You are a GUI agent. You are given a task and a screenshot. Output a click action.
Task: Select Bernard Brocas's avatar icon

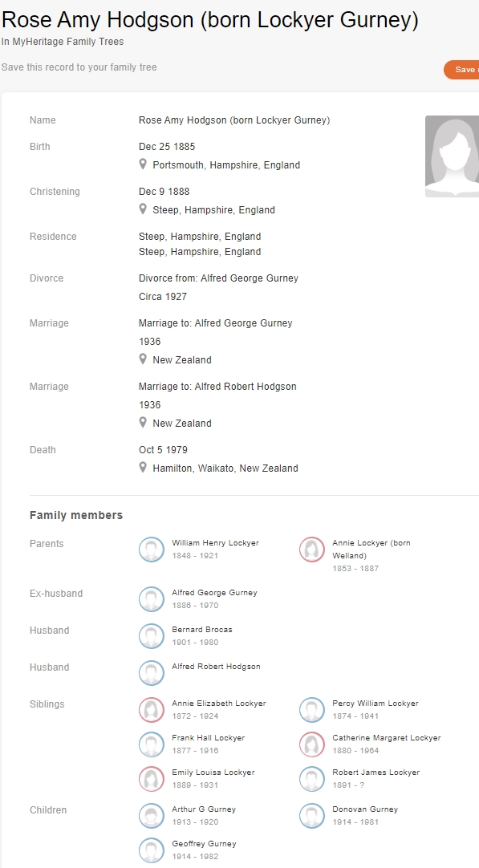point(151,636)
